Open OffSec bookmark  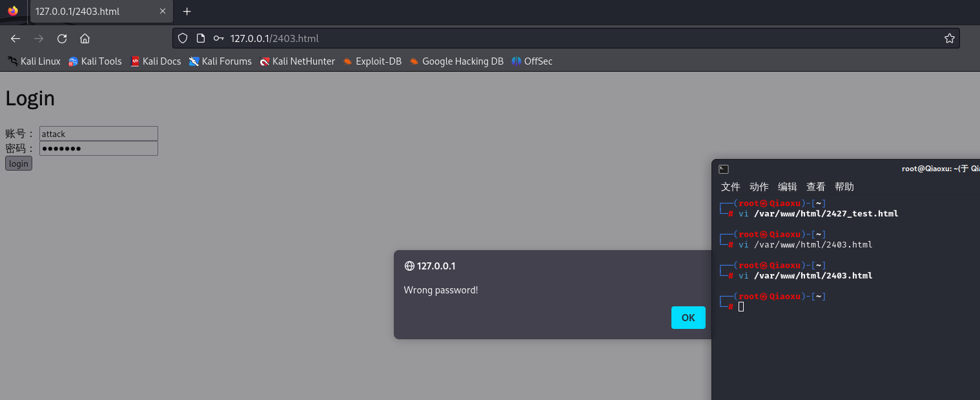tap(532, 61)
